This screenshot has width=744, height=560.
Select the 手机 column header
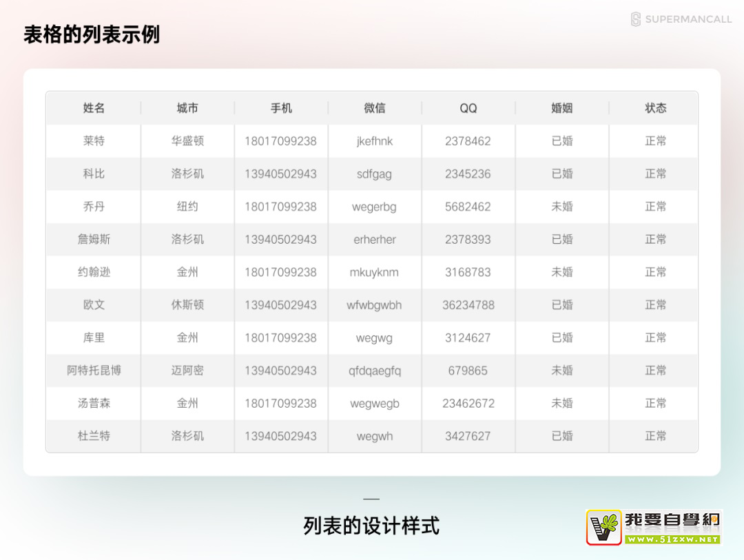281,108
